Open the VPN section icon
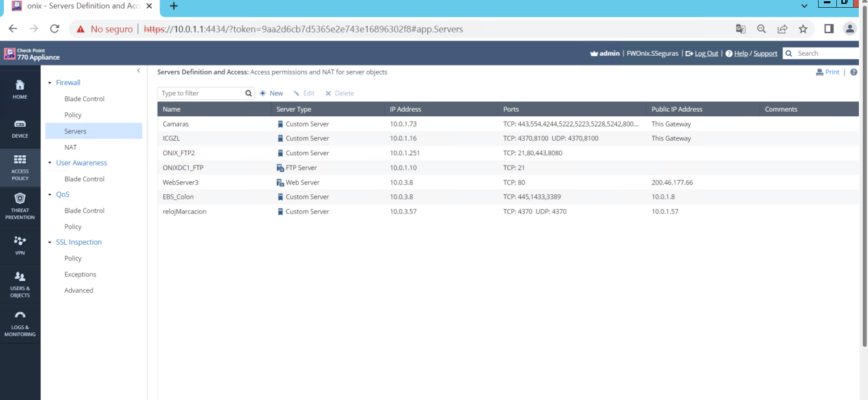This screenshot has height=400, width=868. 20,245
